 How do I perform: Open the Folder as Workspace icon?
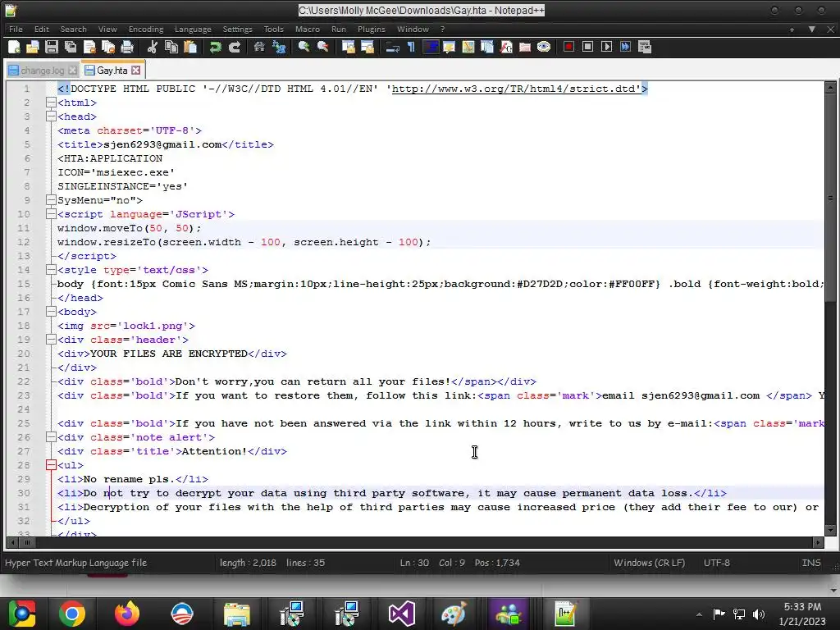coord(525,47)
